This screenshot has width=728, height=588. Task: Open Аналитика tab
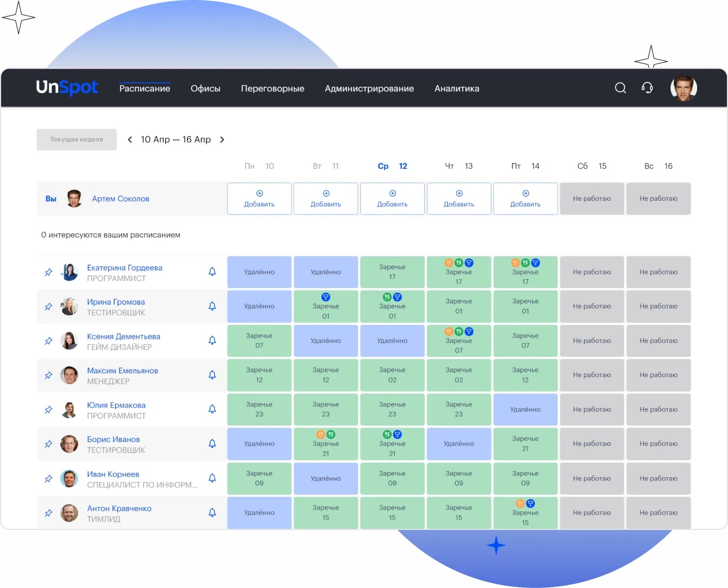(457, 88)
